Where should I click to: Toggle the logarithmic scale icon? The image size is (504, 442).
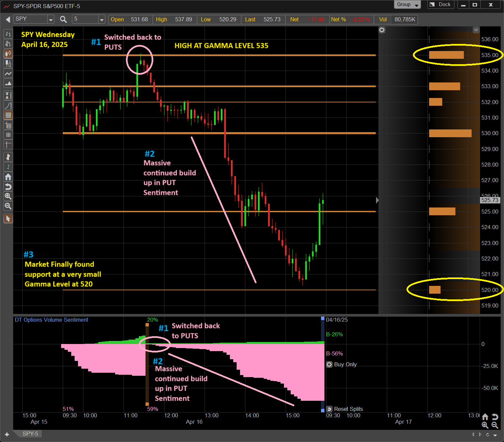click(x=8, y=105)
